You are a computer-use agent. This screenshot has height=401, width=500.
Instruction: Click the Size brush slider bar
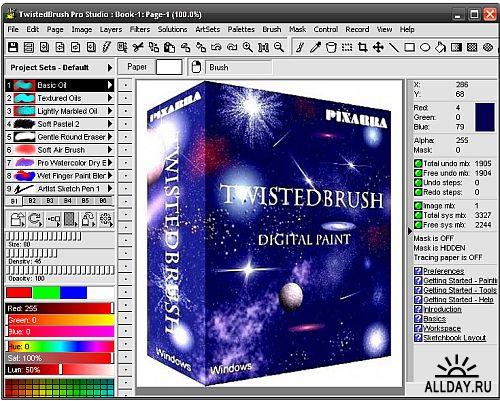tap(44, 236)
